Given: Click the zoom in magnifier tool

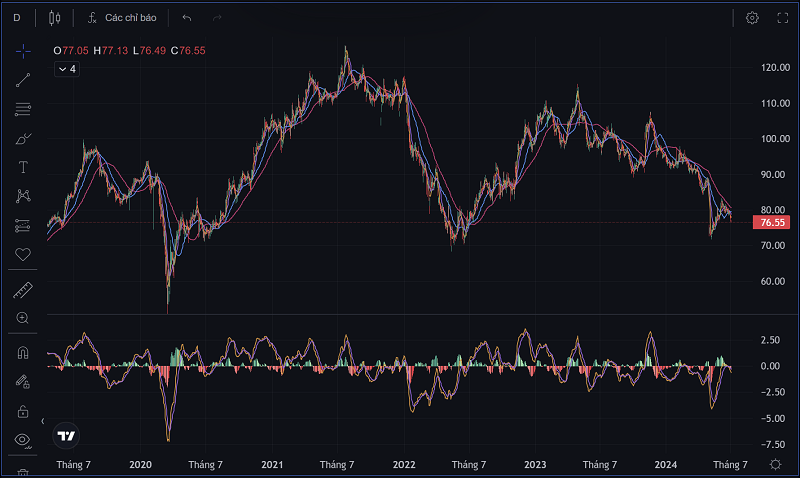Looking at the screenshot, I should click(x=22, y=318).
